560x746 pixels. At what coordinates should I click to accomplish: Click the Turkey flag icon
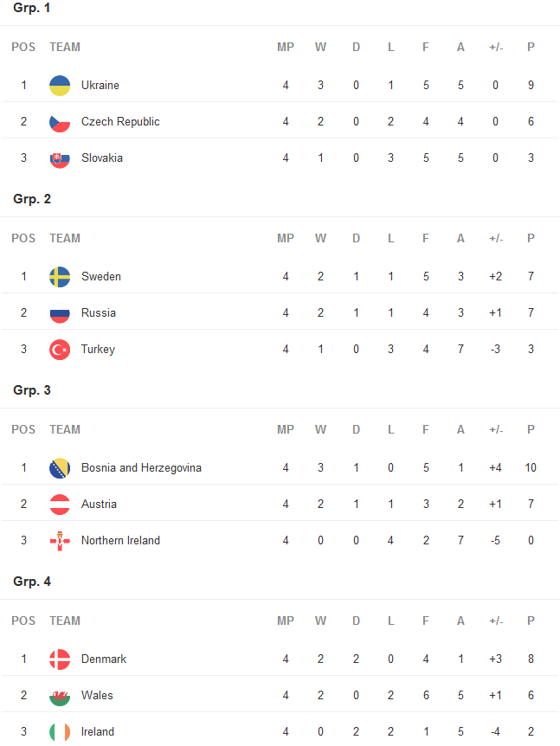point(60,350)
